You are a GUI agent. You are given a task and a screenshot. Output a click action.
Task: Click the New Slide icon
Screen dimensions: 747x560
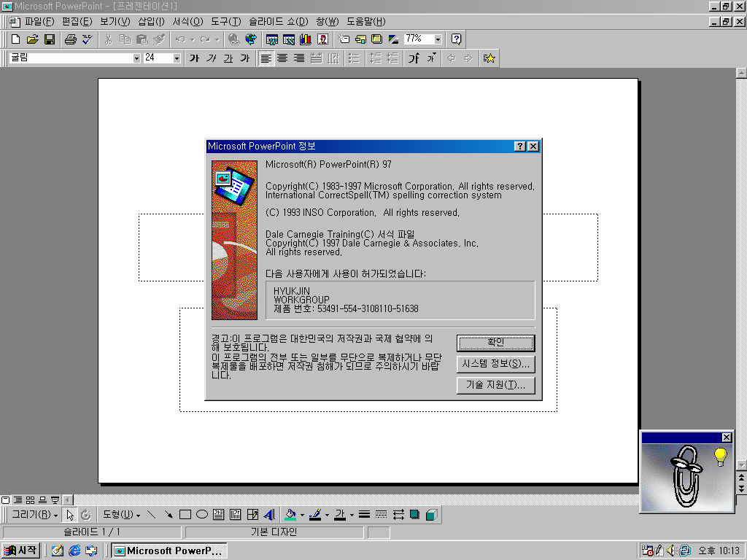[344, 39]
